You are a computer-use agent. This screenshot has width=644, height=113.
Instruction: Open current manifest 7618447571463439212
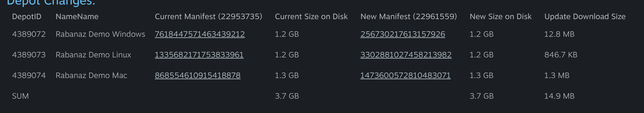coord(200,34)
